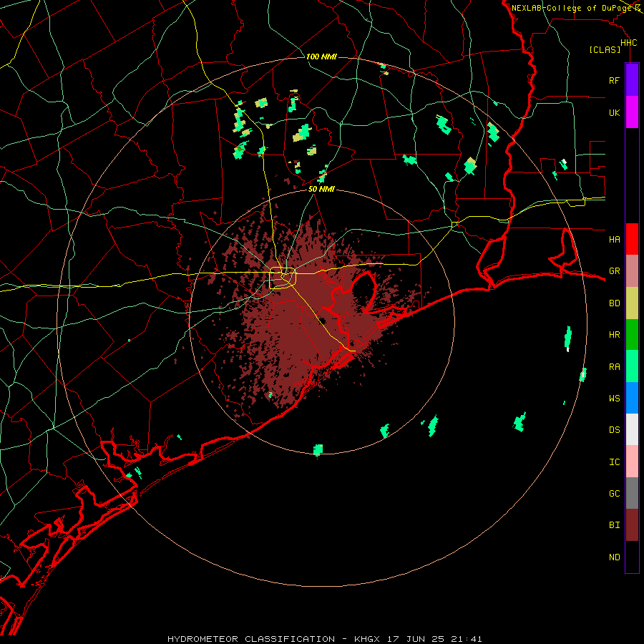The width and height of the screenshot is (644, 644).
Task: Click the WS blue legend swatch
Action: 632,398
